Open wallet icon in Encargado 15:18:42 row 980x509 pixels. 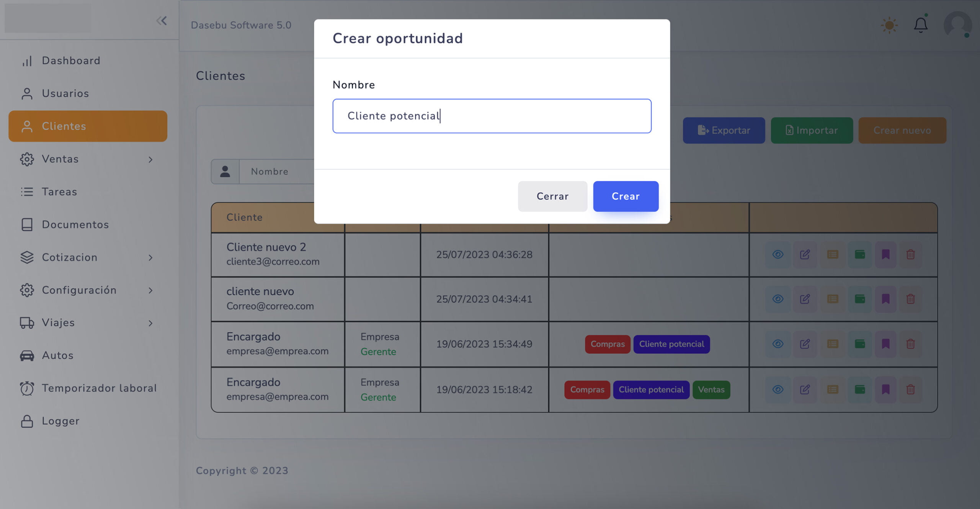click(859, 390)
